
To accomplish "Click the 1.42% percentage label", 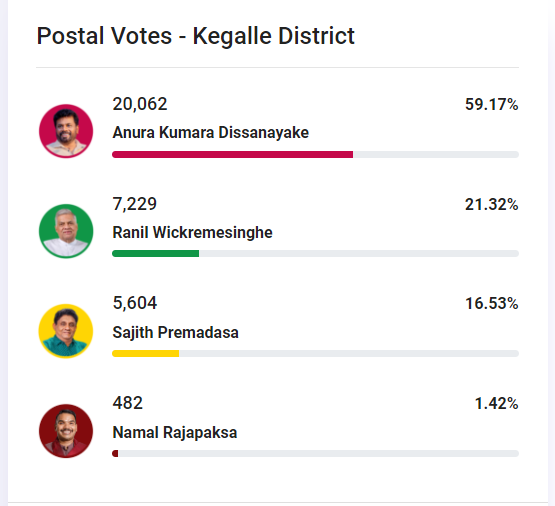I will 496,404.
